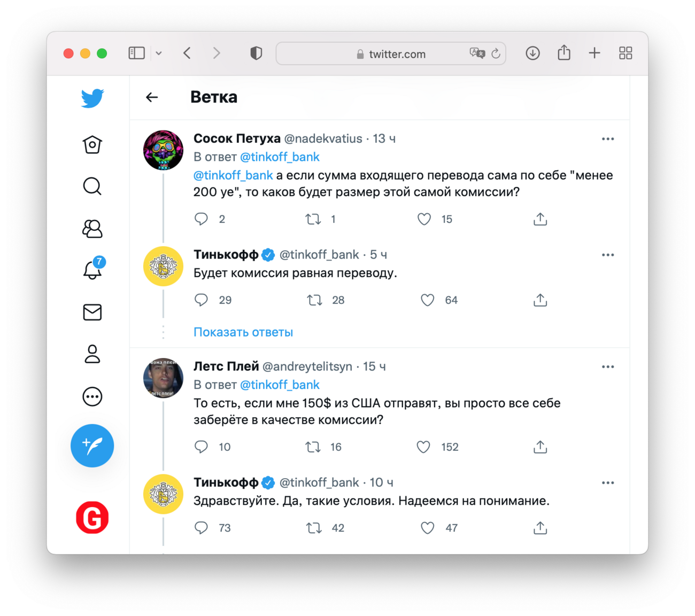Open more options on Сосок Петуха tweet
Image resolution: width=695 pixels, height=616 pixels.
608,139
